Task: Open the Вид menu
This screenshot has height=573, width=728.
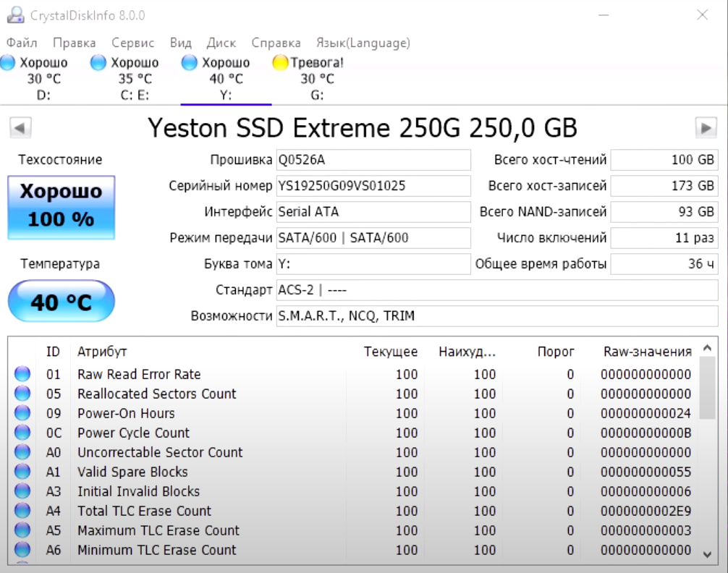Action: tap(181, 43)
